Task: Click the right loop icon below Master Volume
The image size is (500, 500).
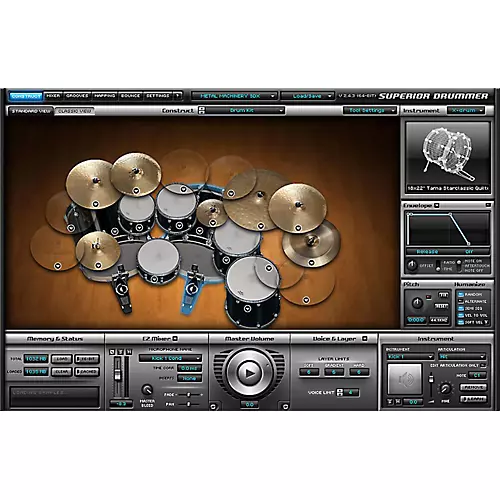Action: point(285,406)
